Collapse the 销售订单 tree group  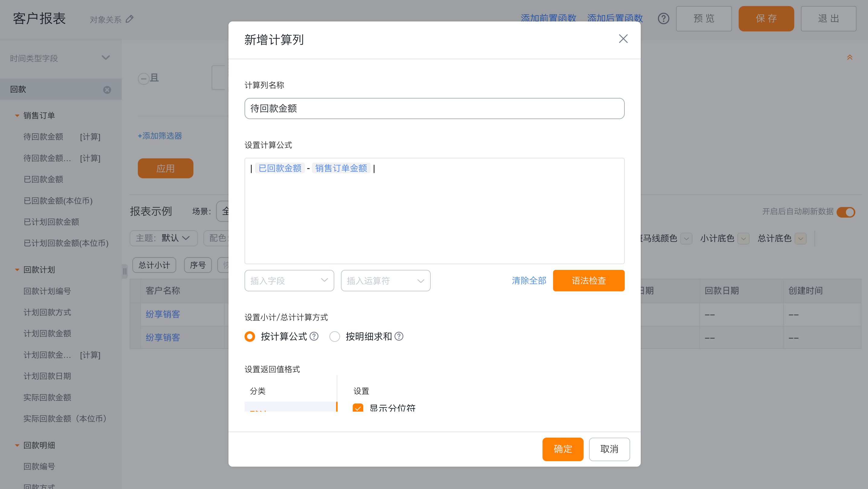[17, 115]
